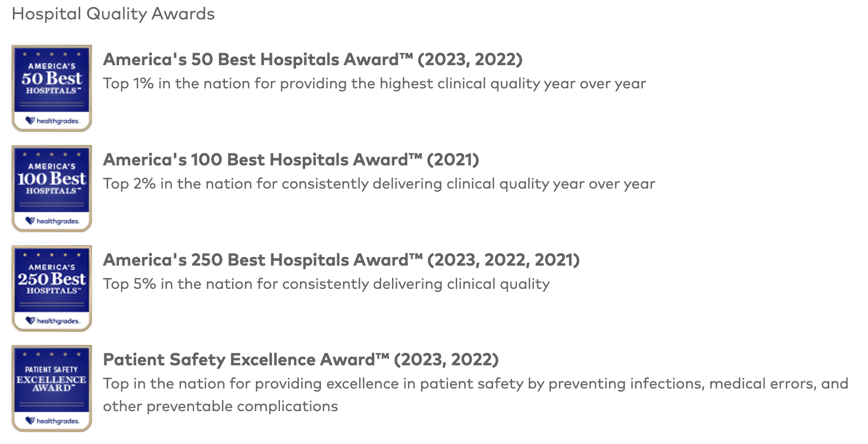Click the Top 1% in the nation description
This screenshot has height=444, width=868.
tap(374, 84)
